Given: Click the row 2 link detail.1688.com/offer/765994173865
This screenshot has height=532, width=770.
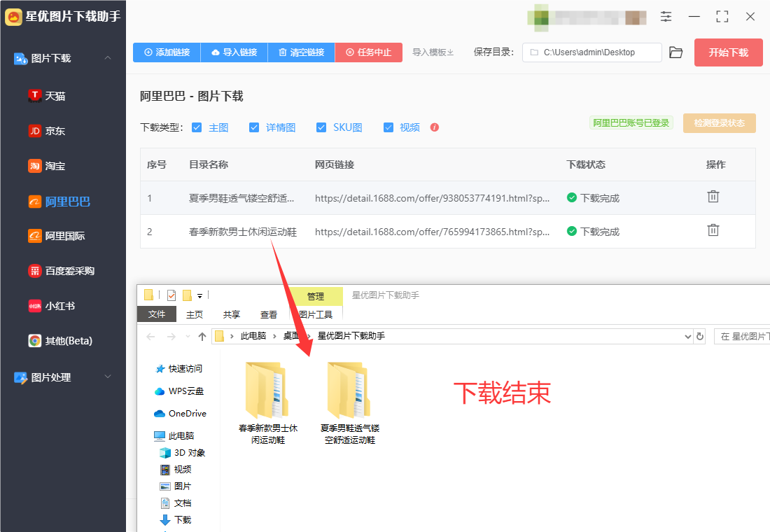Looking at the screenshot, I should 432,232.
